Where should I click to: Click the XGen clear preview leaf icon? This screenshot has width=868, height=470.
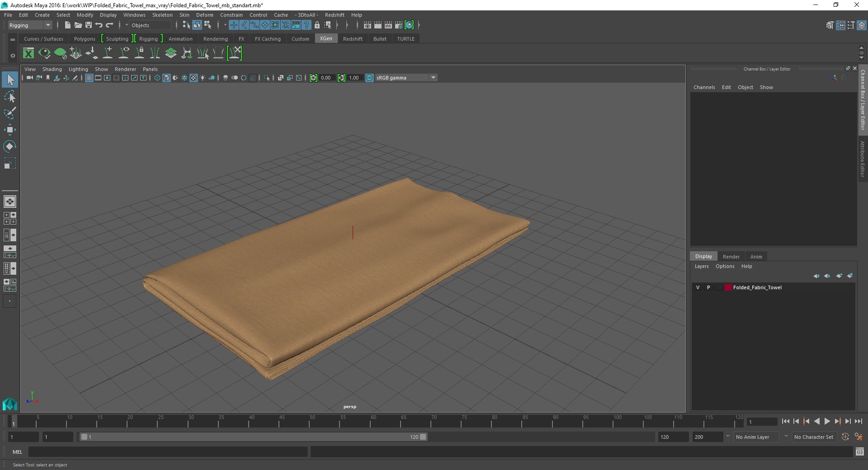[60, 53]
